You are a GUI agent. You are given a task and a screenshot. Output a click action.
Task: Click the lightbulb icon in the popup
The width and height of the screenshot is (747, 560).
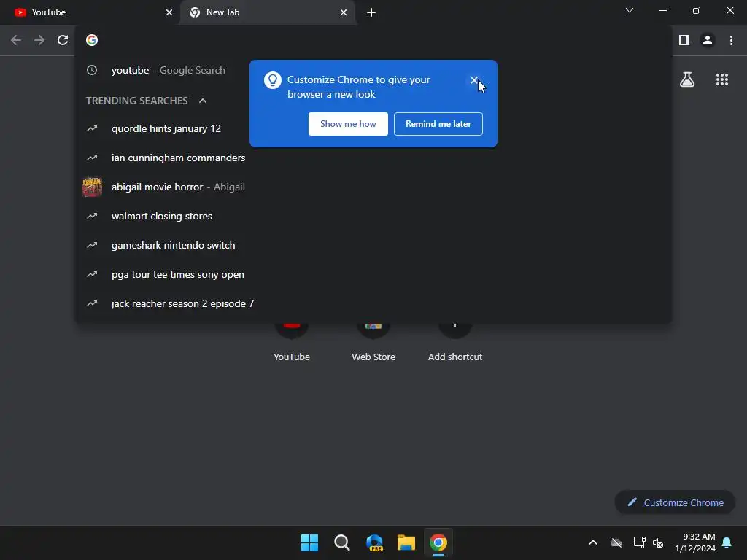click(273, 80)
